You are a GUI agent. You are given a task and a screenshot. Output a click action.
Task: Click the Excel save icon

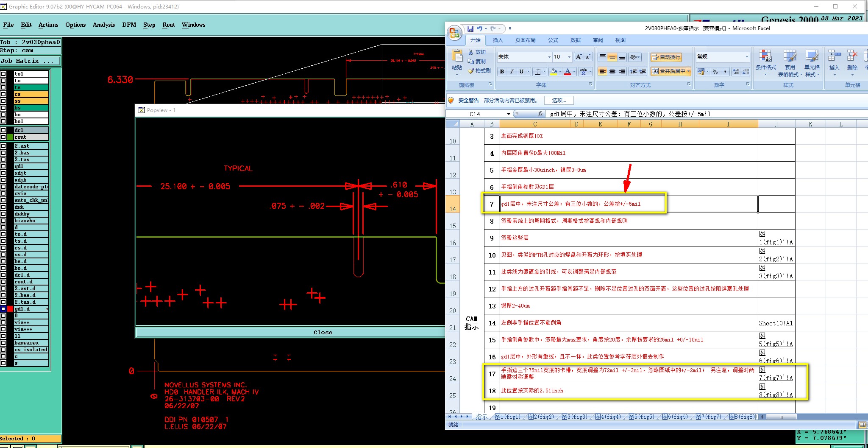(x=470, y=29)
